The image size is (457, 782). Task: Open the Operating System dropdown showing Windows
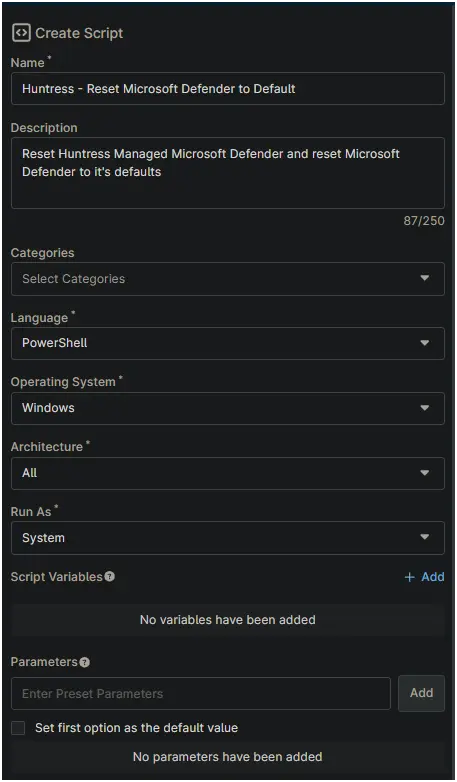click(228, 408)
